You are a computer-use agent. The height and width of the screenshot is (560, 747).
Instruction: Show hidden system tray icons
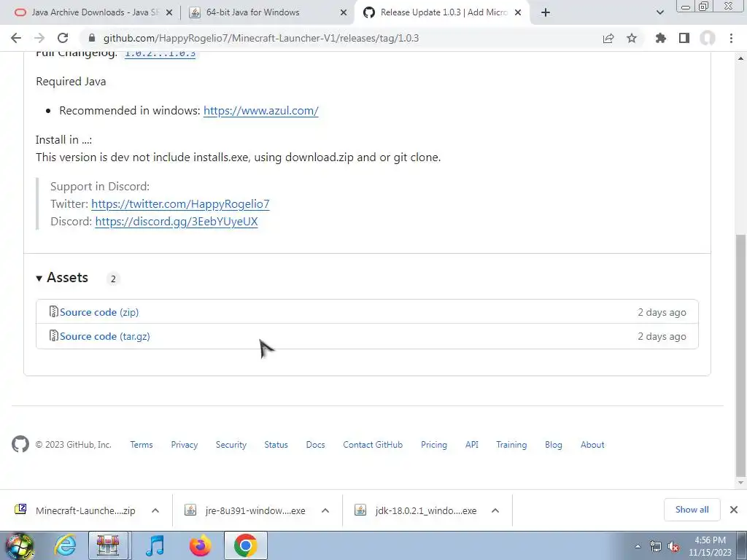click(x=638, y=546)
